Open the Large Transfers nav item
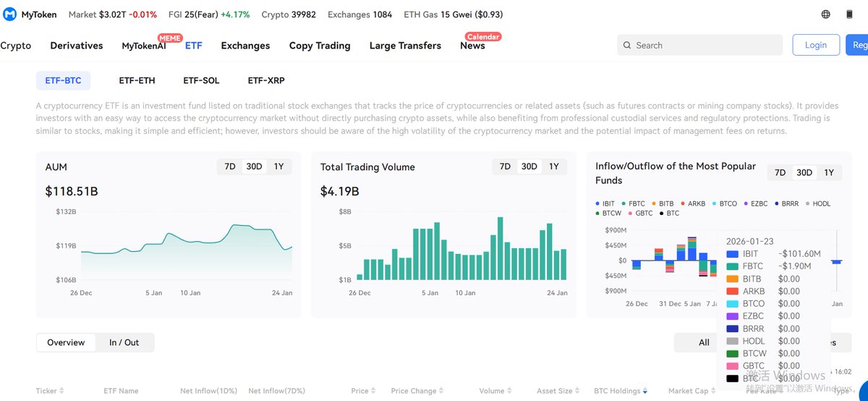868x401 pixels. point(405,46)
